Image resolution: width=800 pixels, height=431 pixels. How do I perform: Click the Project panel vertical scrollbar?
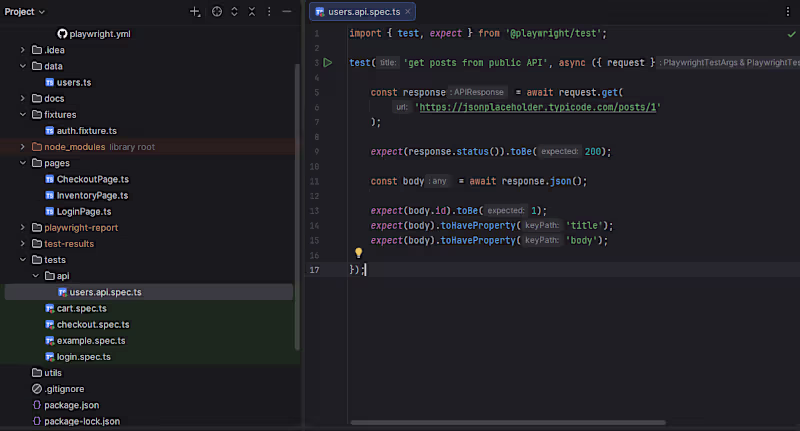[297, 206]
